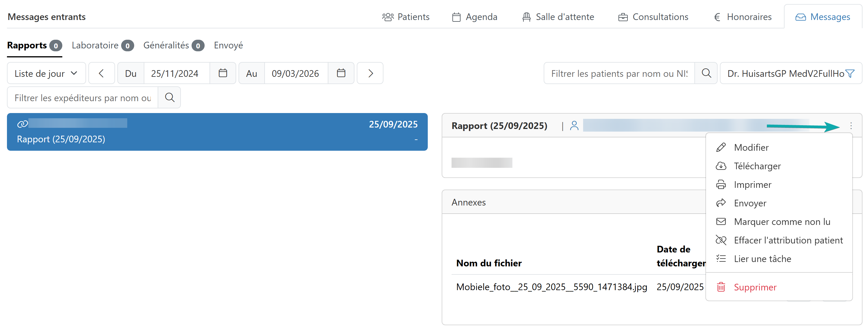Click sender filter search magnifier icon

(x=170, y=97)
